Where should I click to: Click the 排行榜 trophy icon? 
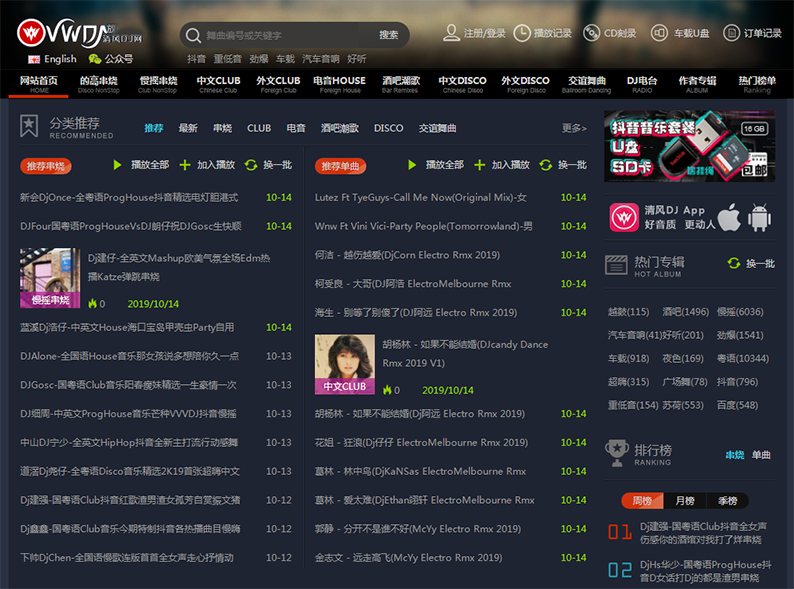point(617,453)
